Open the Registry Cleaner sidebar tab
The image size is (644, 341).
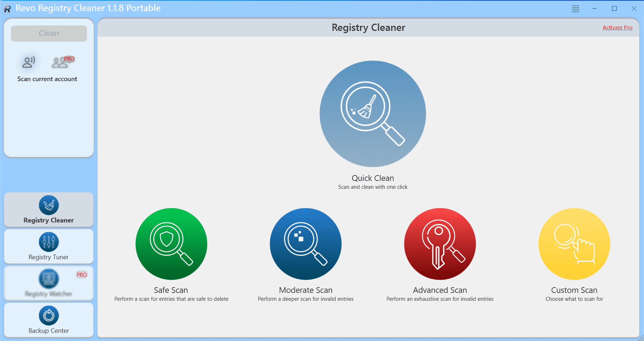tap(49, 210)
